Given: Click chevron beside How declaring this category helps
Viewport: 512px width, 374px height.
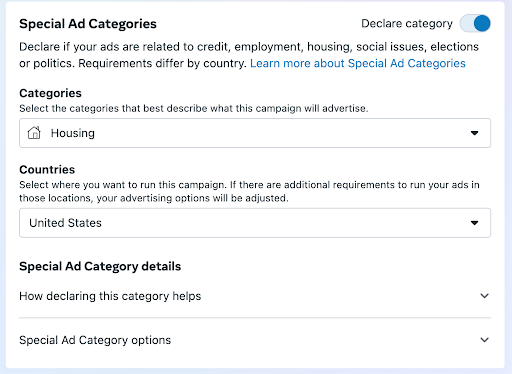Looking at the screenshot, I should (484, 296).
